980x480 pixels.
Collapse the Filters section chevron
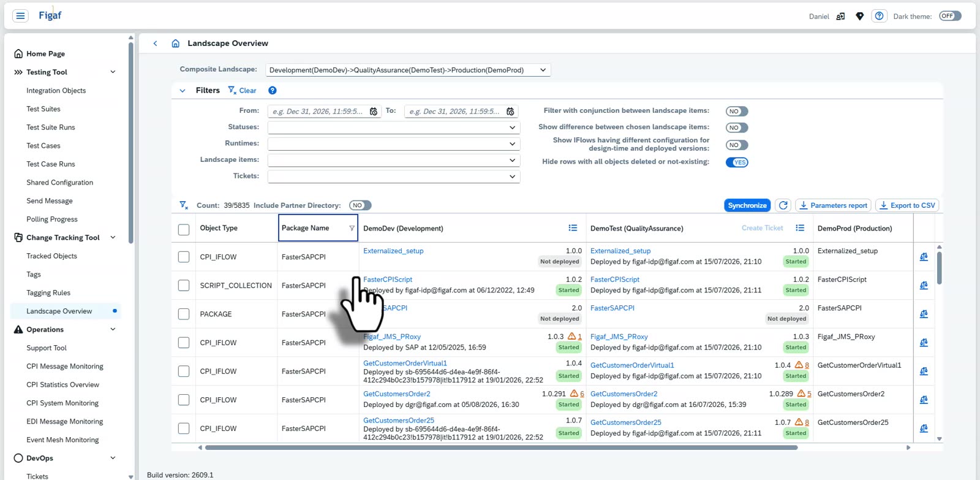click(183, 91)
